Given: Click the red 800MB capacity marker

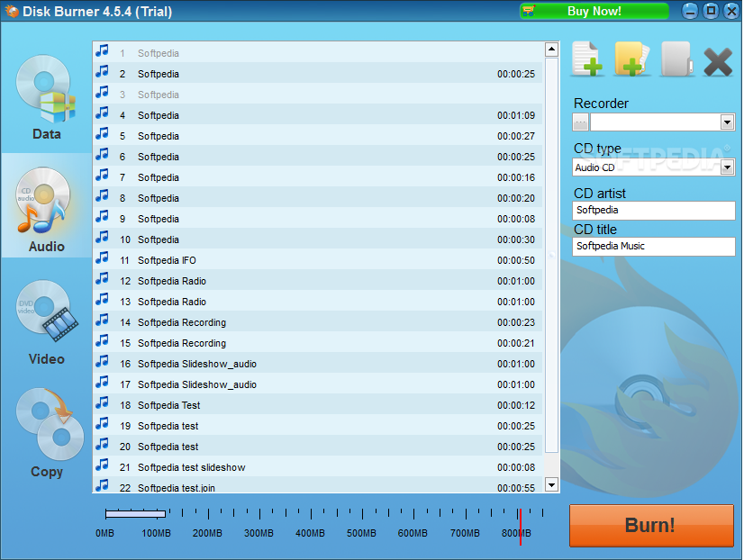Looking at the screenshot, I should pos(520,527).
